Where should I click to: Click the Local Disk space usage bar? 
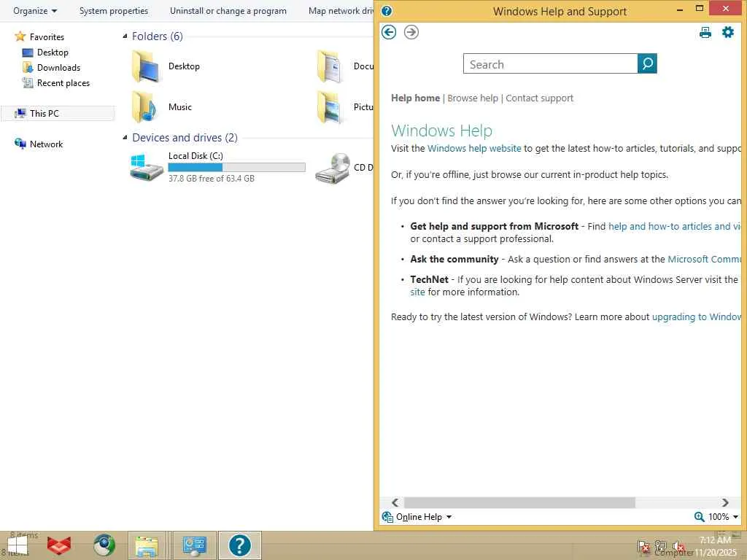pyautogui.click(x=237, y=167)
